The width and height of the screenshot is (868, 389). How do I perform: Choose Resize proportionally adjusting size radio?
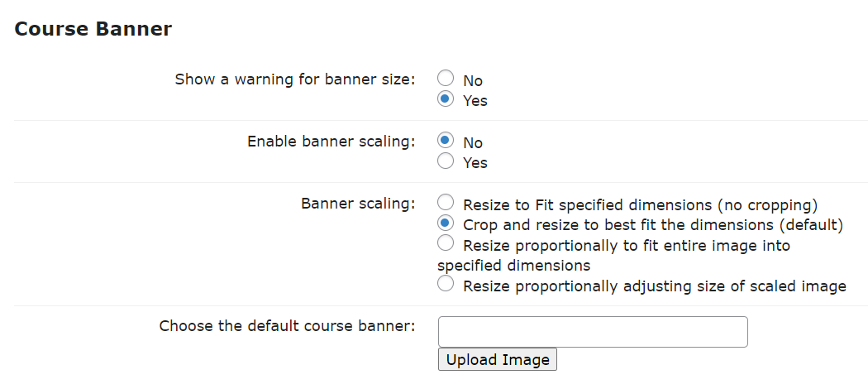(445, 284)
